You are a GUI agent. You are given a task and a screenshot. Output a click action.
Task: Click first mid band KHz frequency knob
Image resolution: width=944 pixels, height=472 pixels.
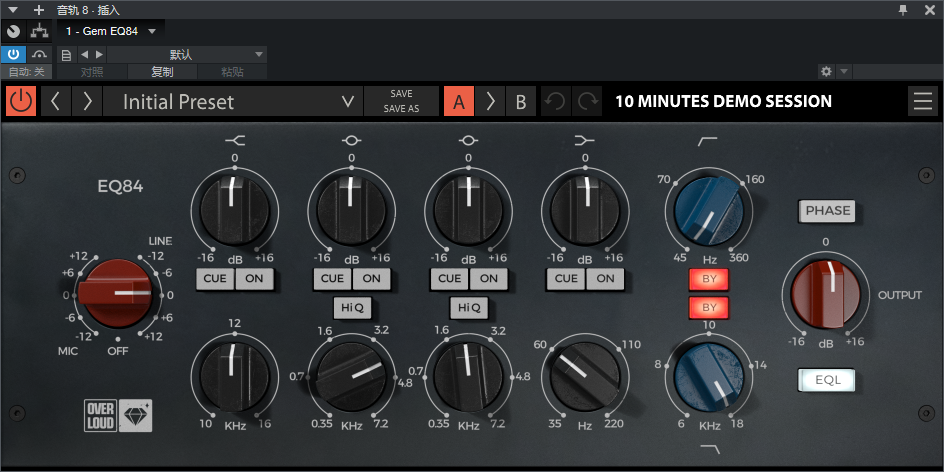pos(352,377)
